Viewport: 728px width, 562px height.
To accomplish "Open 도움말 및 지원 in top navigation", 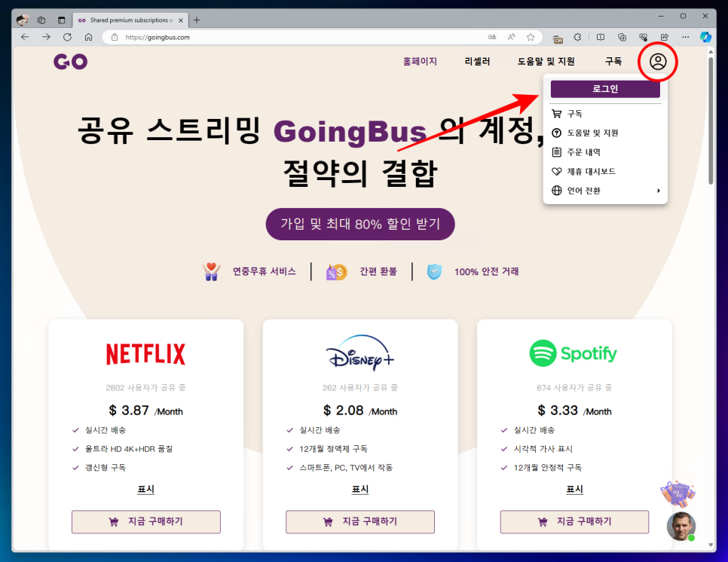I will coord(546,61).
